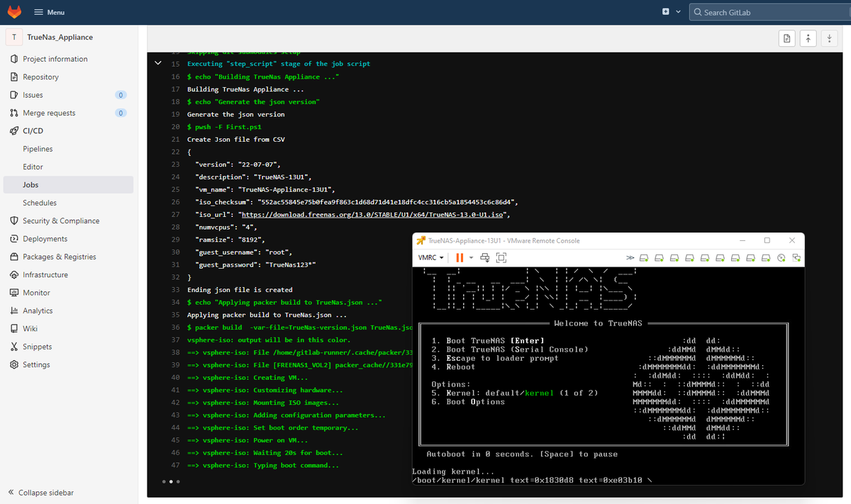Click log line 36 packer build command

tap(299, 327)
